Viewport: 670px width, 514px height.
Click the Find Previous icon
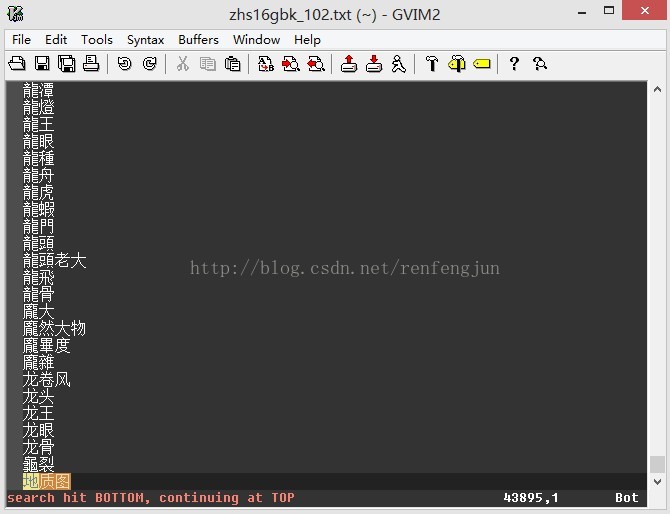316,64
